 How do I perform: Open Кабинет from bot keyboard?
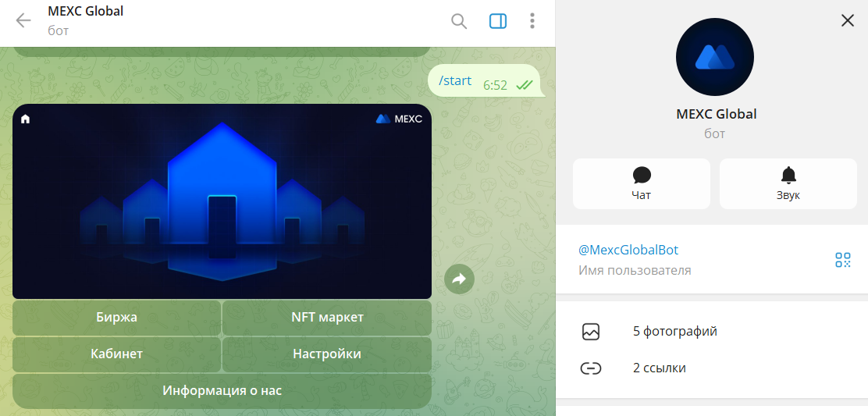click(117, 354)
